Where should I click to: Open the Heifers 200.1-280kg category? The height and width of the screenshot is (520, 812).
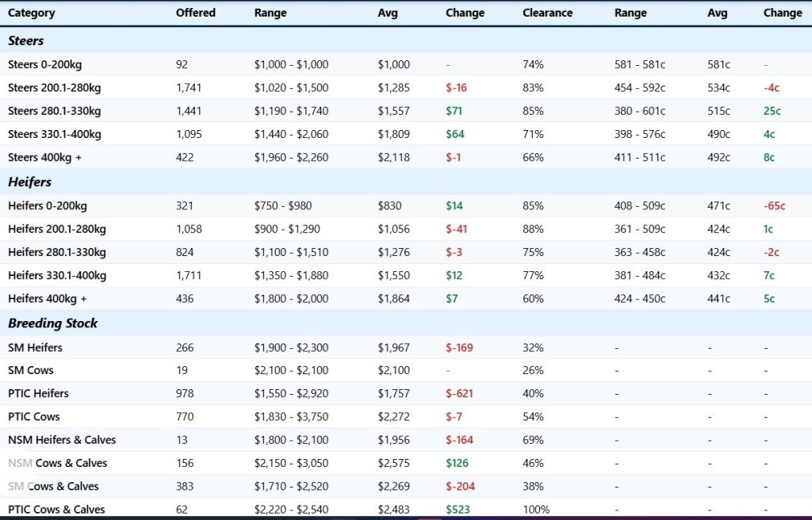[x=57, y=229]
